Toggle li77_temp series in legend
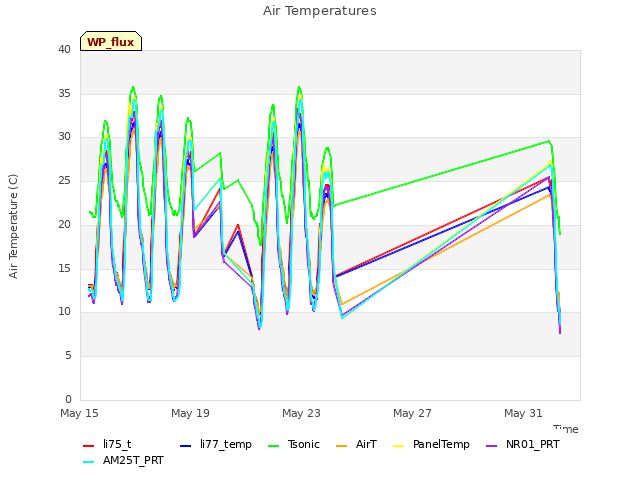This screenshot has height=480, width=640. click(x=216, y=444)
